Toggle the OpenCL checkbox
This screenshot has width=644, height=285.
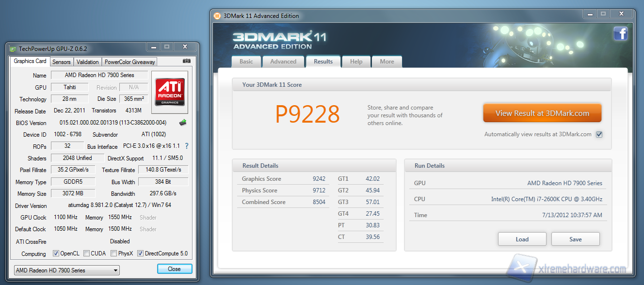pyautogui.click(x=56, y=253)
